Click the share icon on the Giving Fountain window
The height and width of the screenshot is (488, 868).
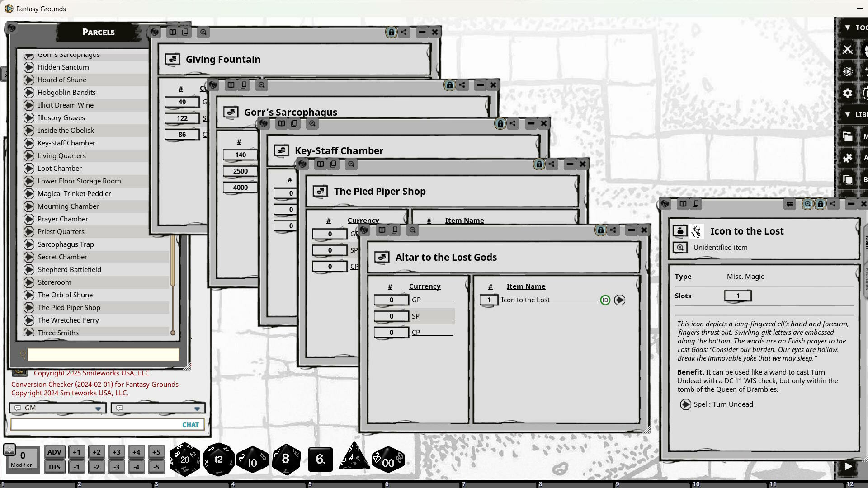(x=403, y=32)
